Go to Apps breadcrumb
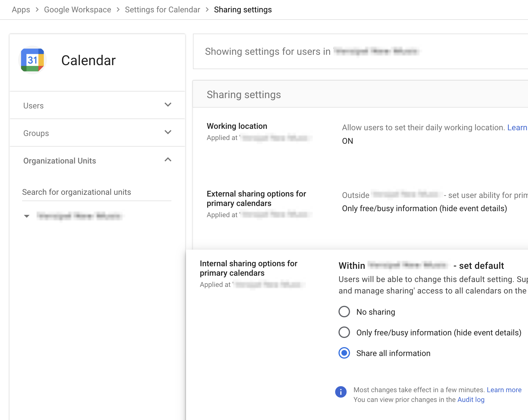This screenshot has width=528, height=420. tap(21, 10)
